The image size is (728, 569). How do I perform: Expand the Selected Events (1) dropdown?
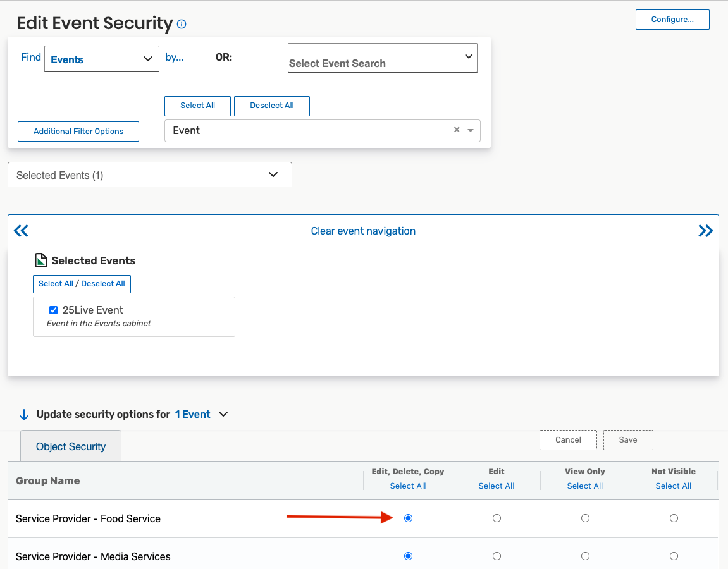coord(150,175)
